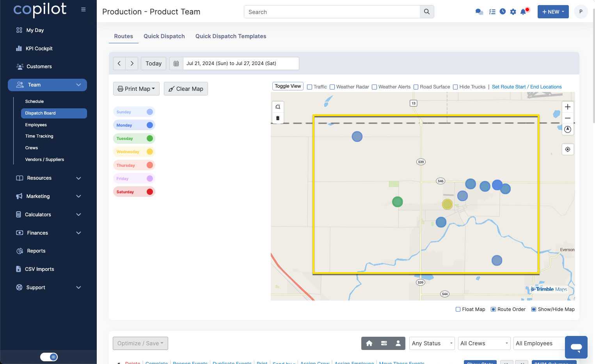Open KPI Cockpit in sidebar
The width and height of the screenshot is (595, 364).
(39, 48)
